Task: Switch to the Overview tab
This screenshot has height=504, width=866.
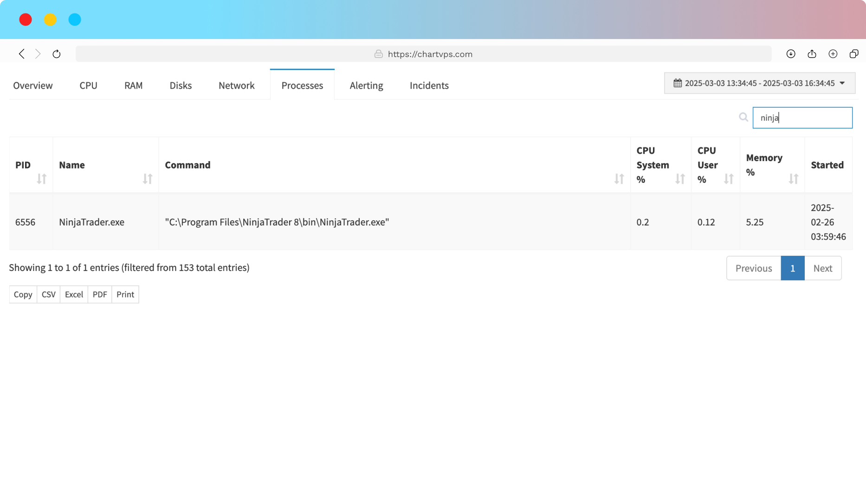Action: pyautogui.click(x=33, y=85)
